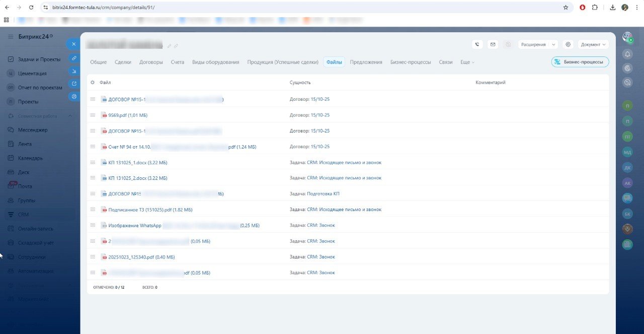The image size is (644, 334).
Task: Open the chat search icon in right sidebar
Action: point(627,82)
